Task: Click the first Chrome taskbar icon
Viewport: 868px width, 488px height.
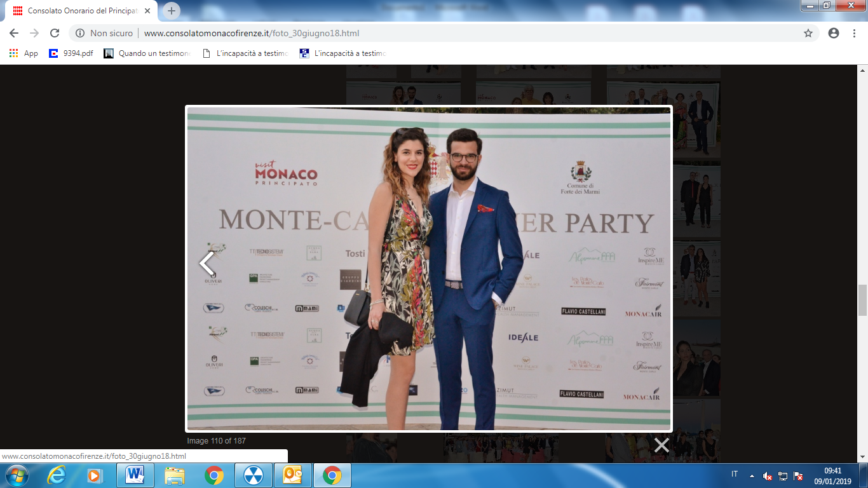Action: (214, 475)
